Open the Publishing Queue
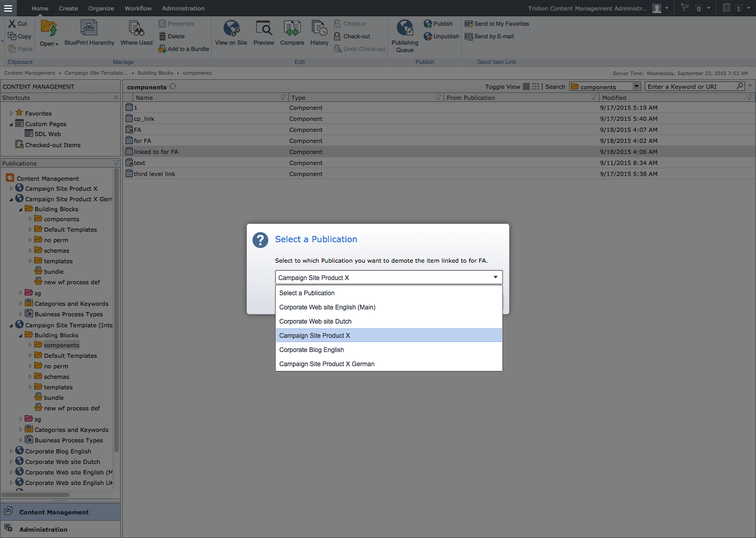This screenshot has width=756, height=538. click(x=405, y=28)
